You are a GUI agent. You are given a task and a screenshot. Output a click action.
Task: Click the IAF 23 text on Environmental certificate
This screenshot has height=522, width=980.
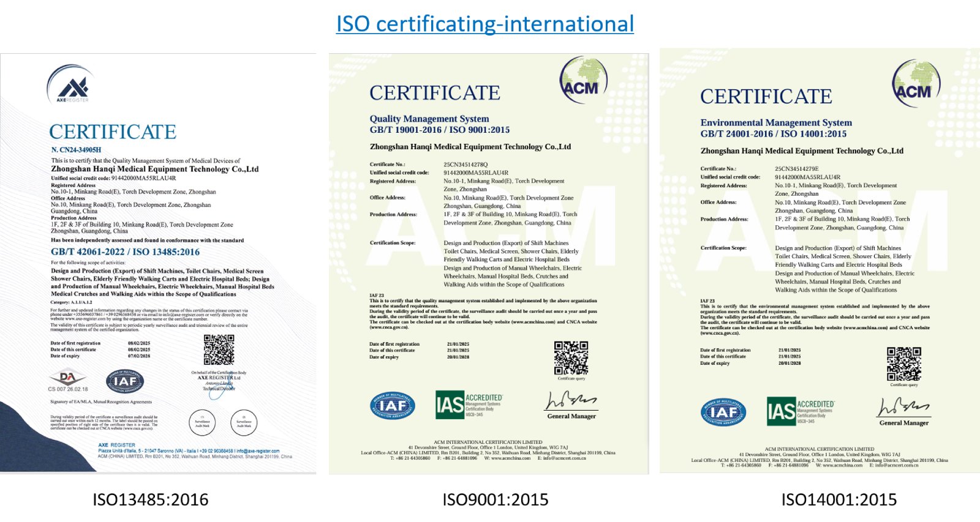point(707,301)
